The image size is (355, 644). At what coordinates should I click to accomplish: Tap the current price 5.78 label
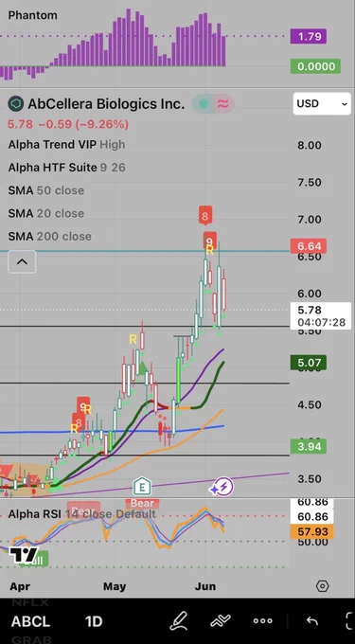[x=321, y=315]
